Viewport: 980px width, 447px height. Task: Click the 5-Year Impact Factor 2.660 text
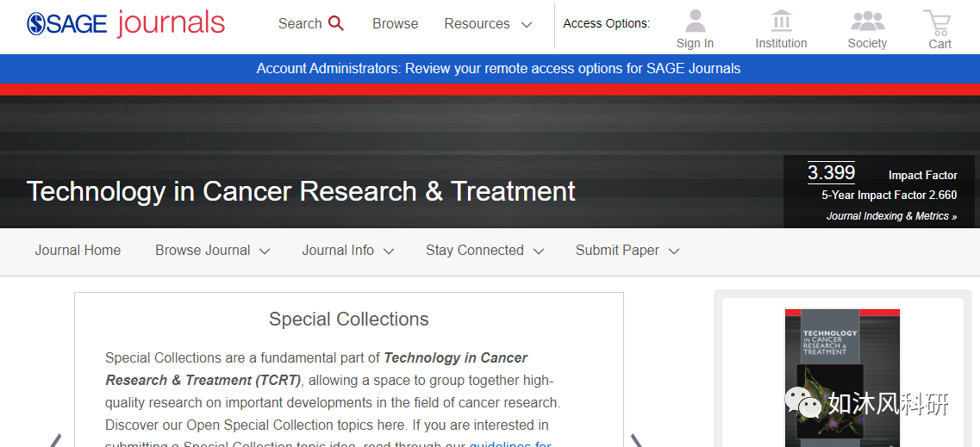[x=889, y=196]
